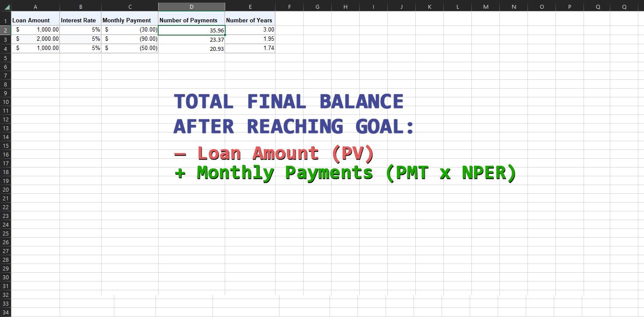644x317 pixels.
Task: Select all cells using the corner triangle
Action: [6, 7]
